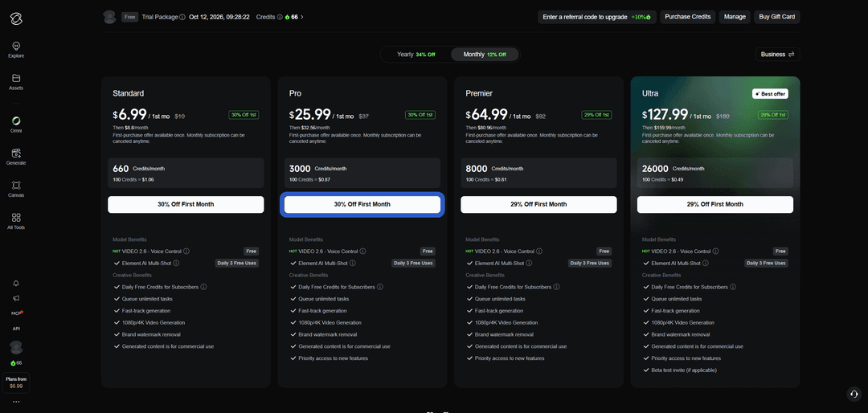Screen dimensions: 868x413
Task: Click Beta test invite (if applicable) text
Action: (x=684, y=370)
